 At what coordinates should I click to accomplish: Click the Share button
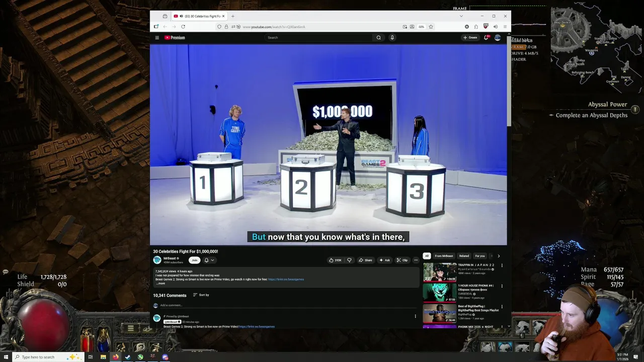click(x=365, y=260)
